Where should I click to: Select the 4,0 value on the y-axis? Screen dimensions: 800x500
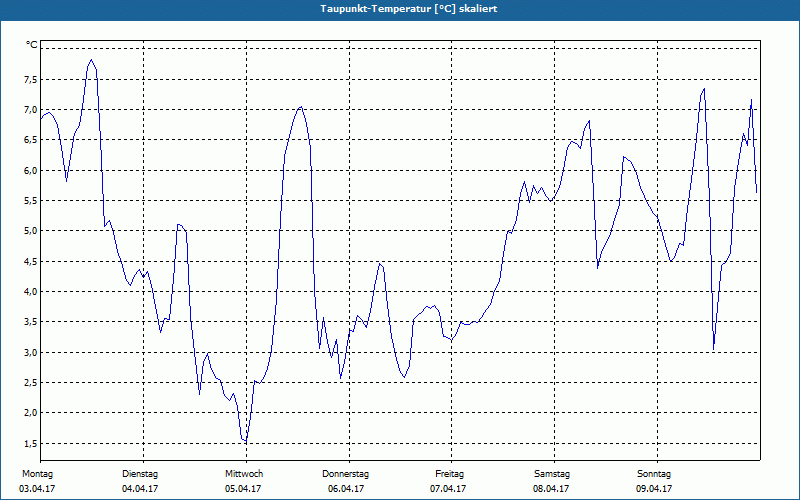pos(29,292)
